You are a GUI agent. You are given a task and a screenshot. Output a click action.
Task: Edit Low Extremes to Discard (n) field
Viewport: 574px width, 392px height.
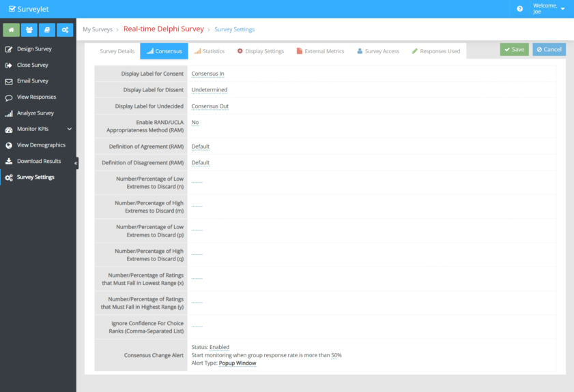pos(197,182)
